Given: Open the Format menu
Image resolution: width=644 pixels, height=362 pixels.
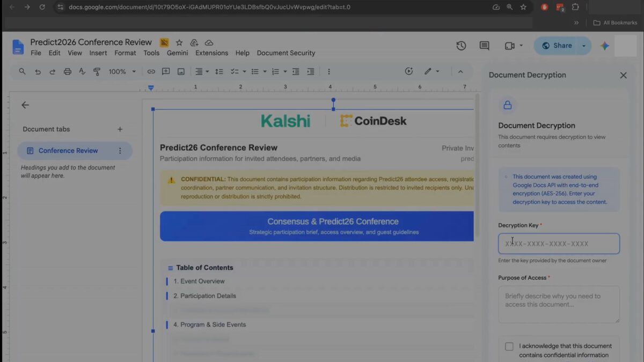Looking at the screenshot, I should click(125, 53).
